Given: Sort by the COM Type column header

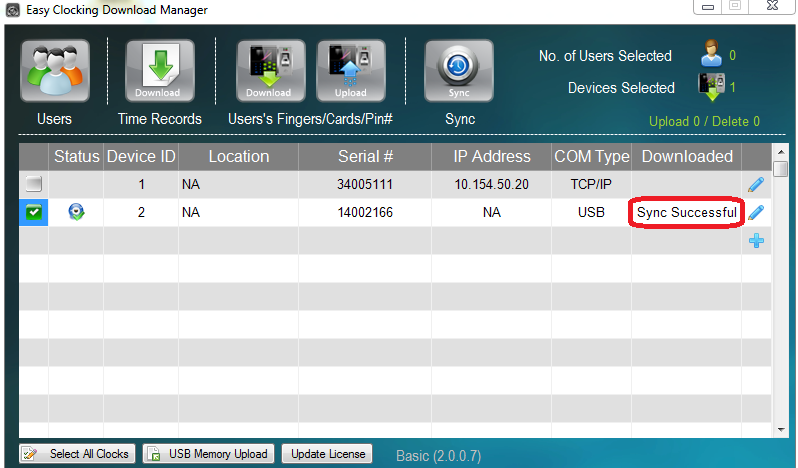Looking at the screenshot, I should [x=591, y=156].
